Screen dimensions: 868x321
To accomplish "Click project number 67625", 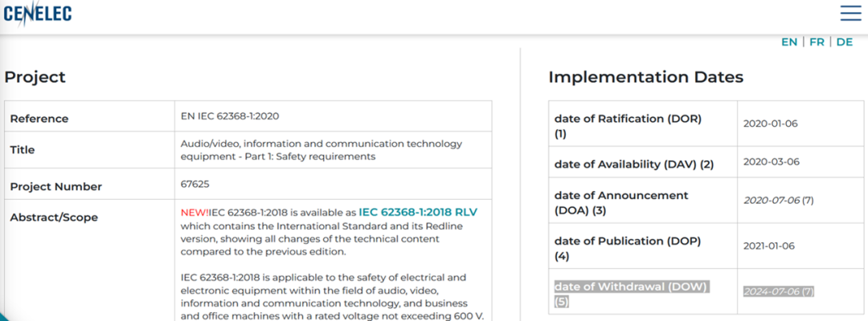I will (x=195, y=184).
